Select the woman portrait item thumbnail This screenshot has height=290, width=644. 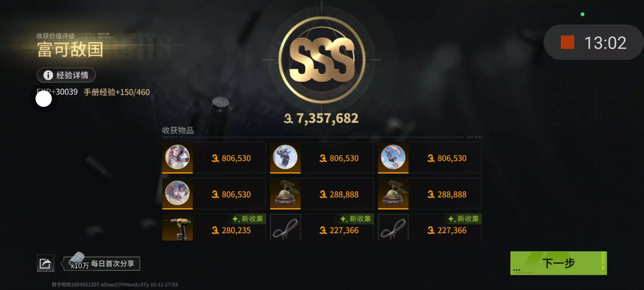coord(177,157)
